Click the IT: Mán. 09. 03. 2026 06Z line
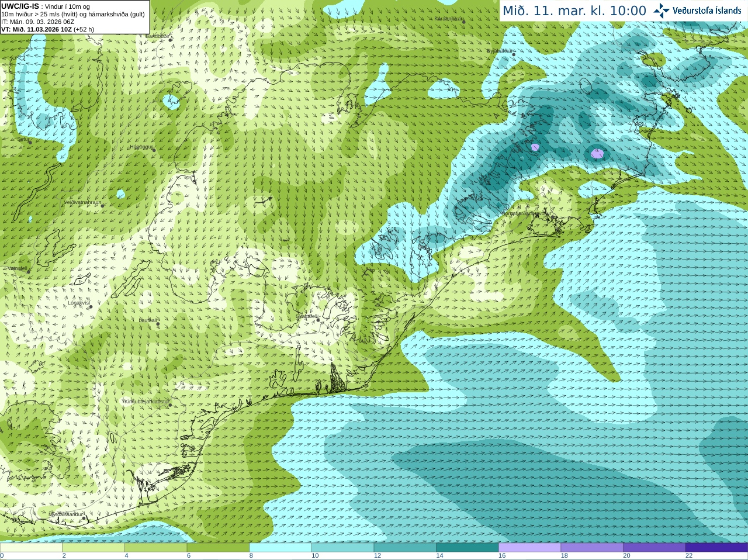Image resolution: width=748 pixels, height=560 pixels. [x=37, y=22]
